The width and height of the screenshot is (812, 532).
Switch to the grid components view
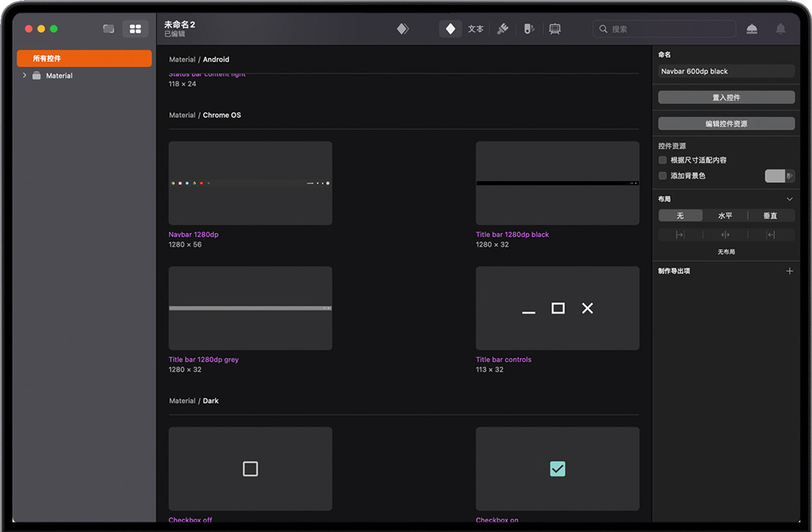135,29
